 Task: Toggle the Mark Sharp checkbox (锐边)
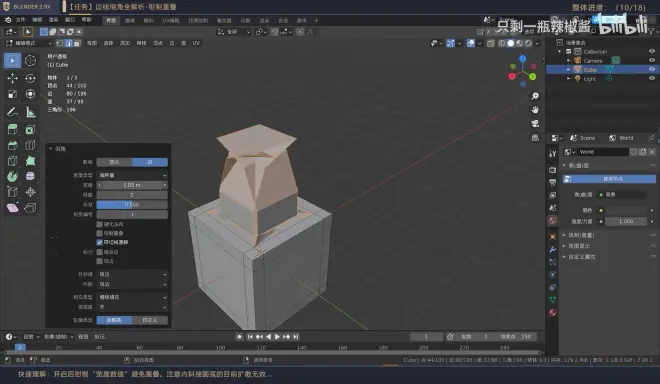100,261
